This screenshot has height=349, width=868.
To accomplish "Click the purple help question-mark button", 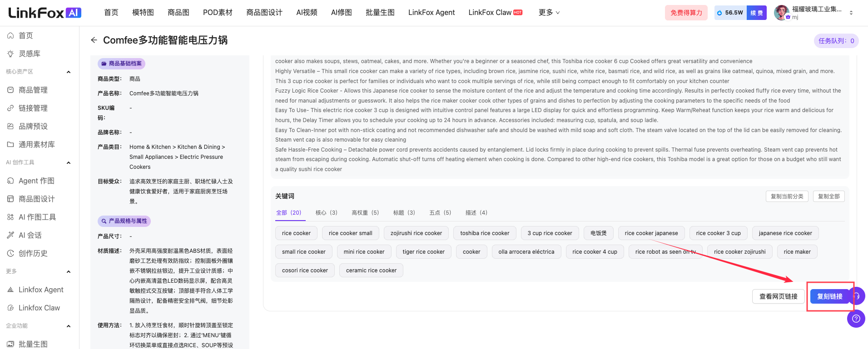I will coord(856,319).
